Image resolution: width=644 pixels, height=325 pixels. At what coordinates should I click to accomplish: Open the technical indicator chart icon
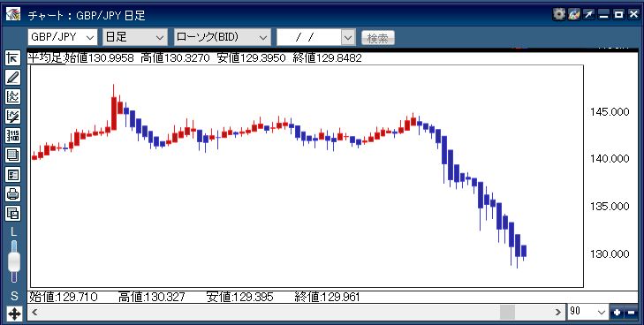[13, 97]
